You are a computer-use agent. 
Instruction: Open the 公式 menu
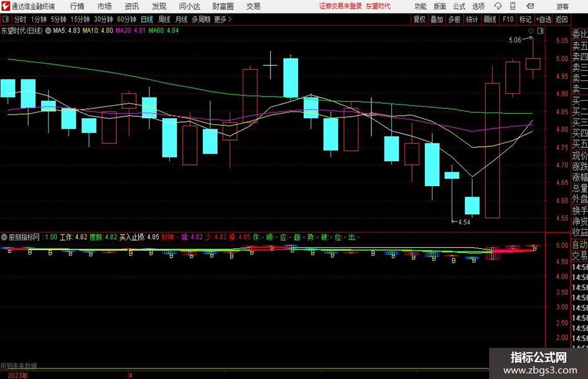pos(459,6)
